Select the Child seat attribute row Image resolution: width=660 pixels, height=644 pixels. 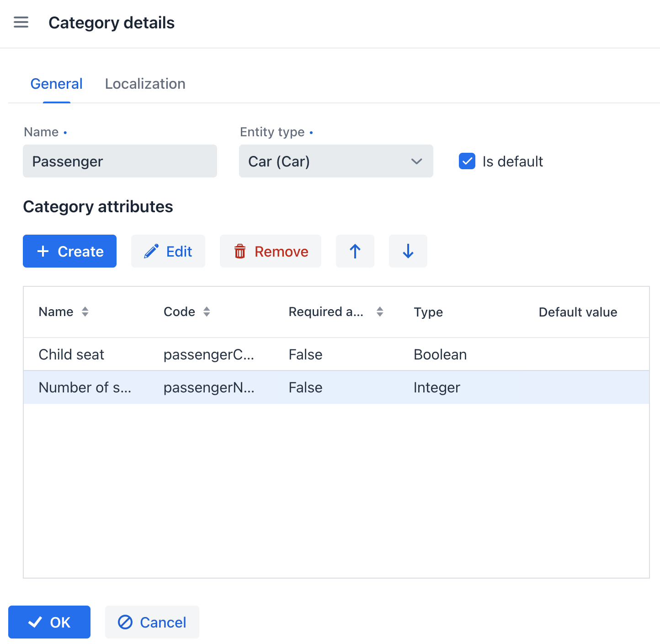click(x=183, y=354)
